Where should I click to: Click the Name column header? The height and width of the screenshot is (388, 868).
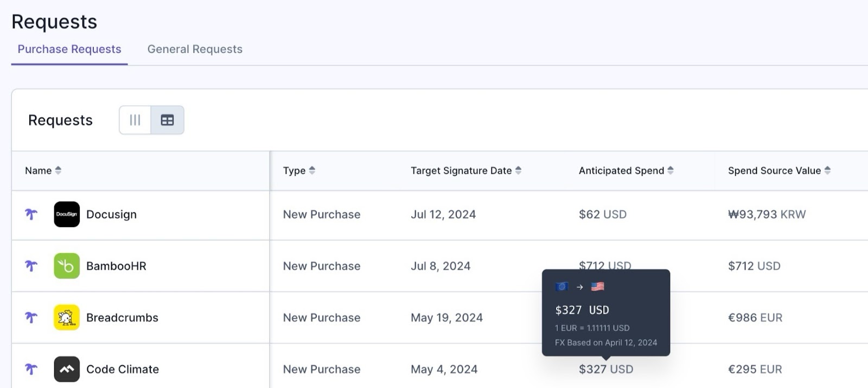[x=38, y=170]
